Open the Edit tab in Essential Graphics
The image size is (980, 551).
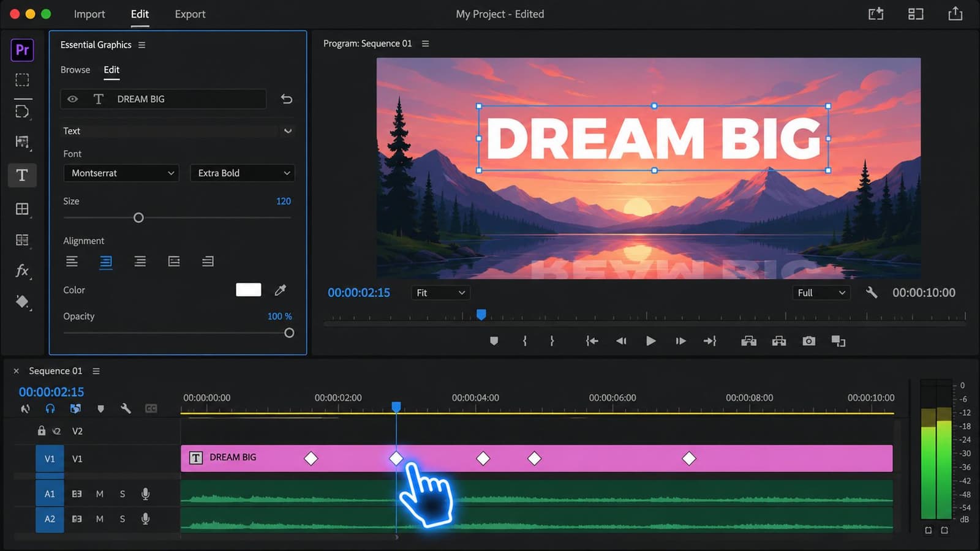(111, 70)
